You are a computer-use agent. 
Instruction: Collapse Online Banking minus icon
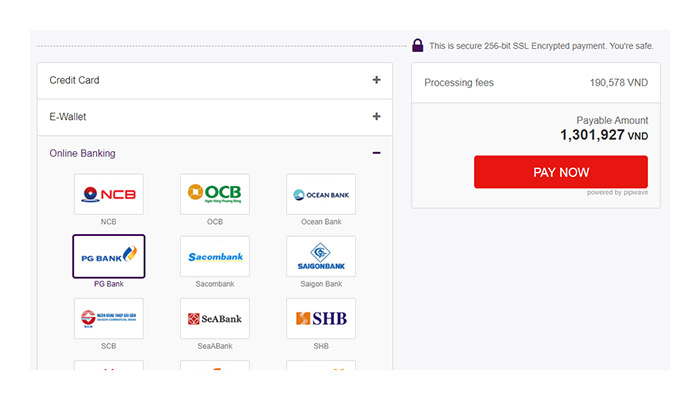coord(376,153)
